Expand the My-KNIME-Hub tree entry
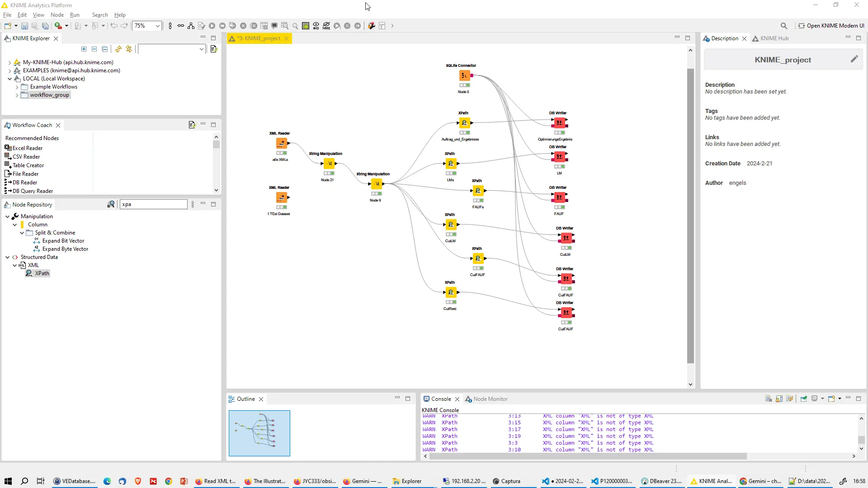868x488 pixels. click(x=9, y=63)
